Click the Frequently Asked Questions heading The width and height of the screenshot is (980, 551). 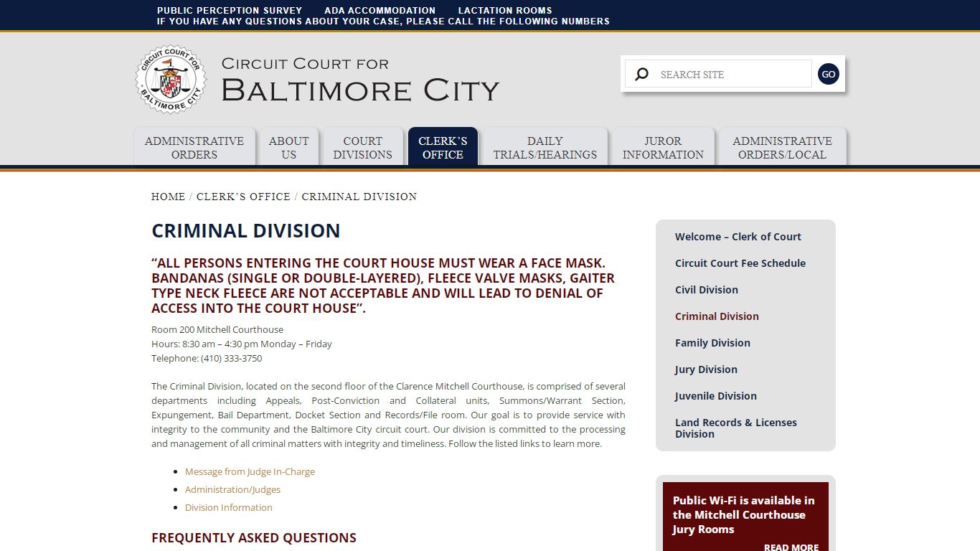254,538
